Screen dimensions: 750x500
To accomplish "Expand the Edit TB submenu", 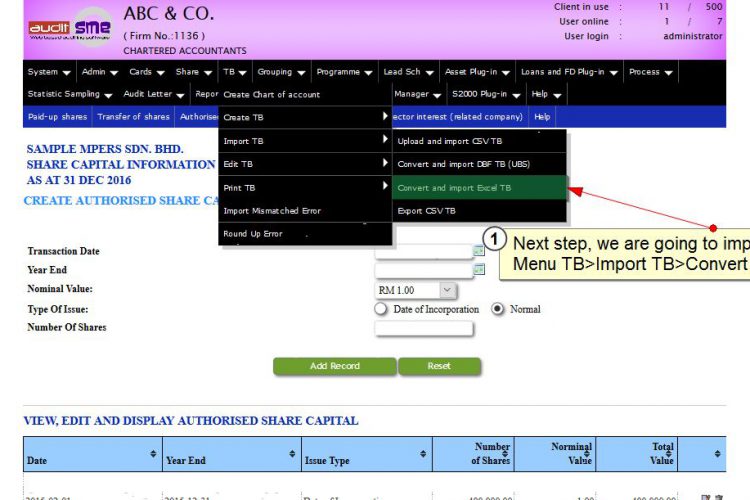I will (305, 164).
